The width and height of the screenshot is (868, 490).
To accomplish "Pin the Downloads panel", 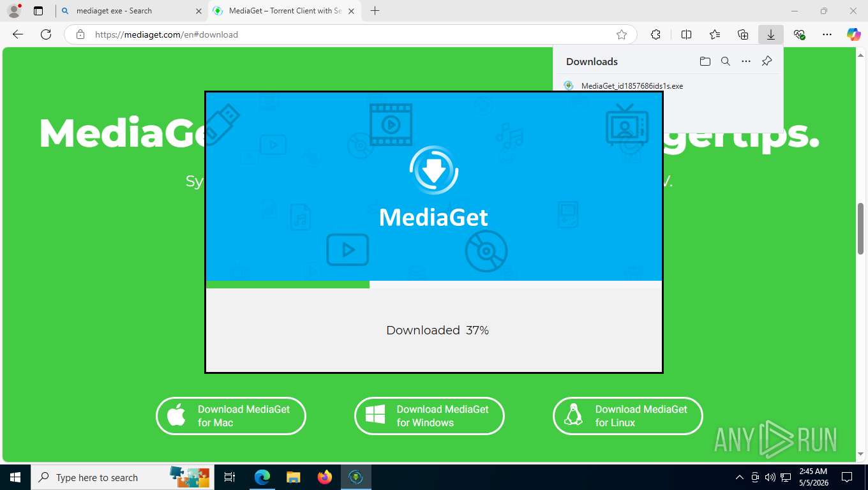I will tap(767, 61).
